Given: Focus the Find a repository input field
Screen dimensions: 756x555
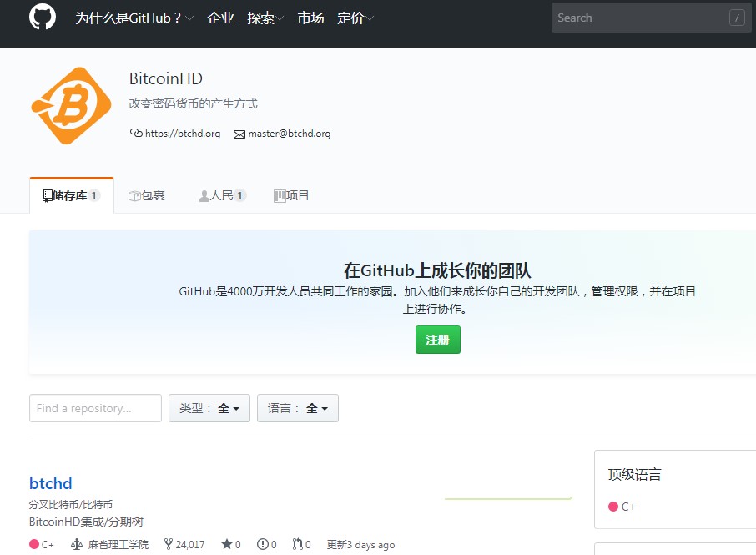Looking at the screenshot, I should tap(95, 408).
